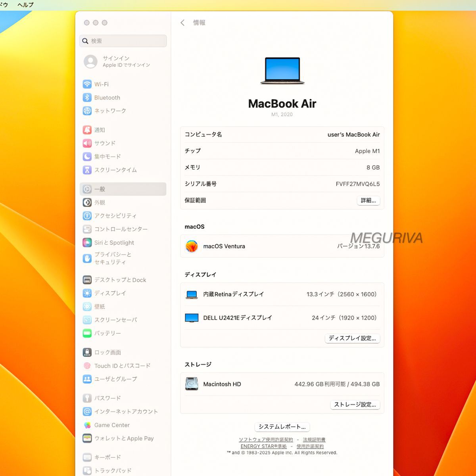The height and width of the screenshot is (476, 476).
Task: Open 通知 bell icon
Action: click(87, 130)
